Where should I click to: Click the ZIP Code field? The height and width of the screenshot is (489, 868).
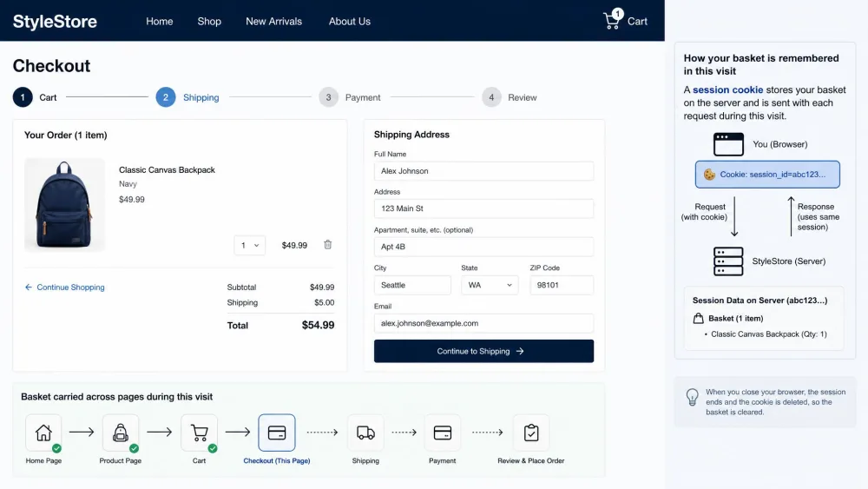[x=562, y=285]
